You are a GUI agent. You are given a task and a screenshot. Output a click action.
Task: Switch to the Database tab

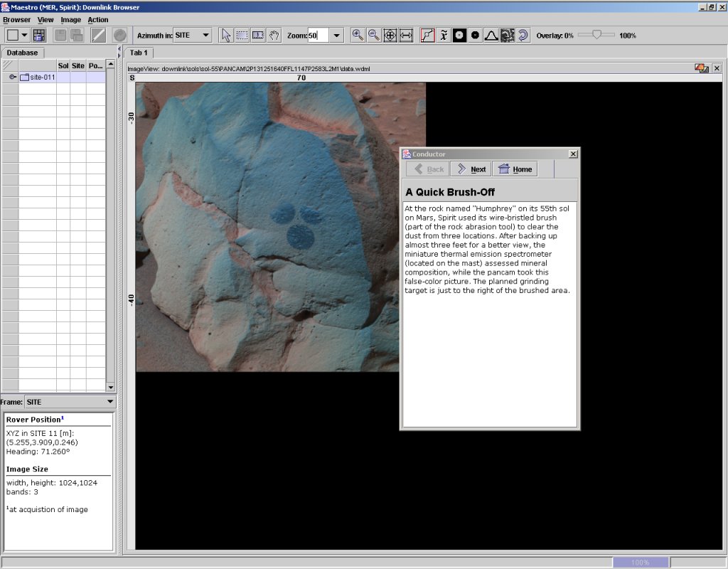23,53
